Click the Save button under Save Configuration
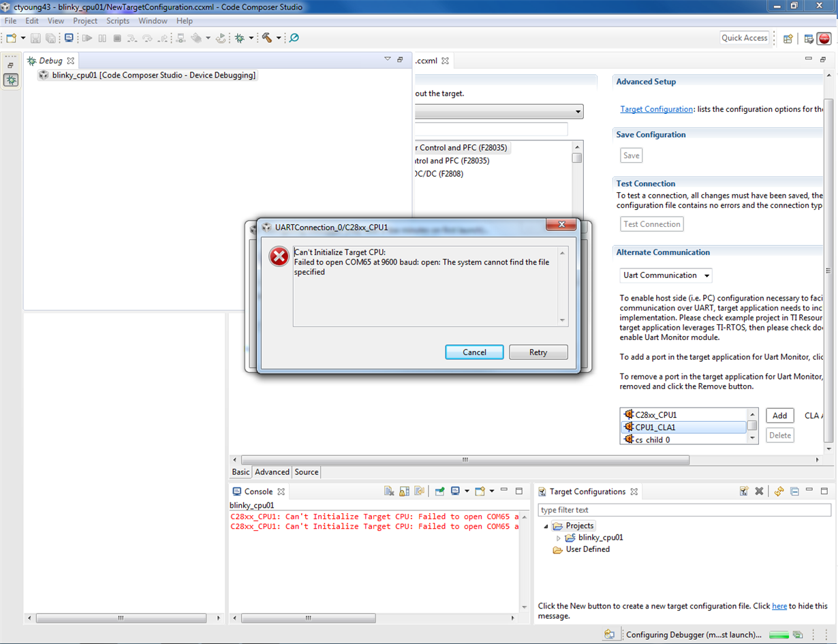Image resolution: width=838 pixels, height=644 pixels. click(632, 155)
